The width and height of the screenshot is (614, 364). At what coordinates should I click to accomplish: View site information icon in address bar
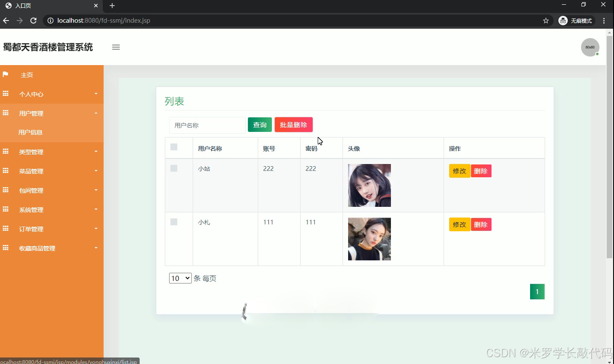51,21
